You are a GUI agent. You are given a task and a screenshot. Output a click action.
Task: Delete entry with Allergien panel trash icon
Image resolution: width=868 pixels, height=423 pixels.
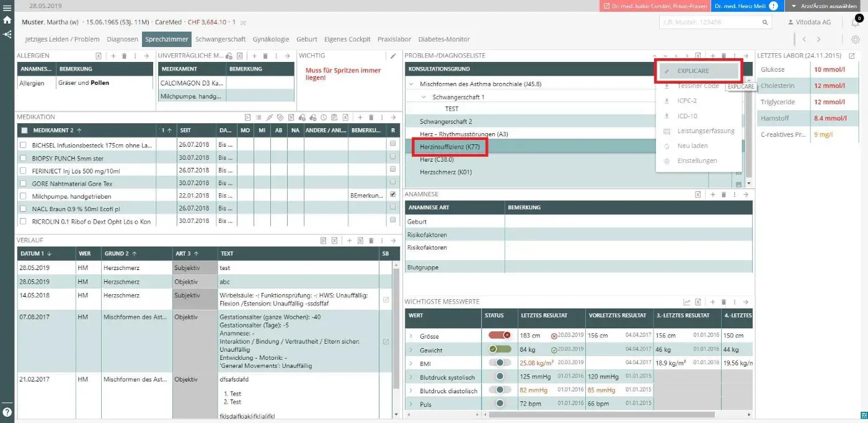point(124,56)
